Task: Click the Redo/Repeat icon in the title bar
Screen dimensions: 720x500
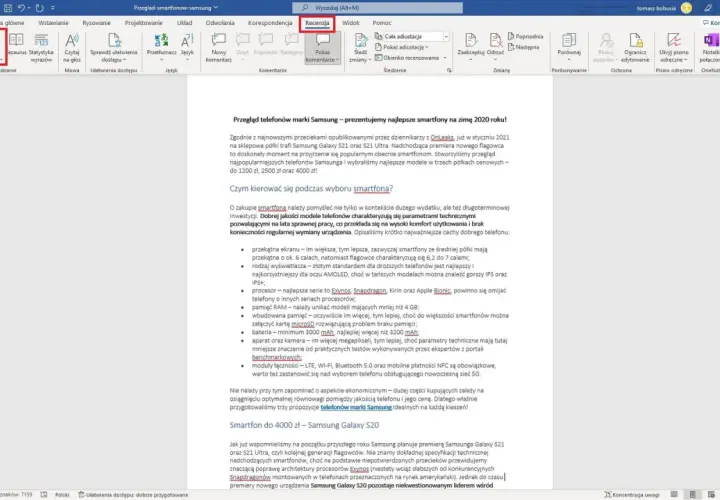Action: [x=39, y=8]
